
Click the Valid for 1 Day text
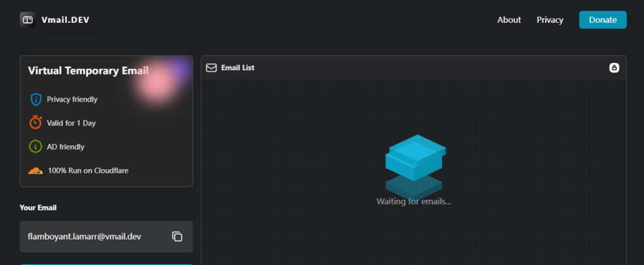click(x=71, y=123)
